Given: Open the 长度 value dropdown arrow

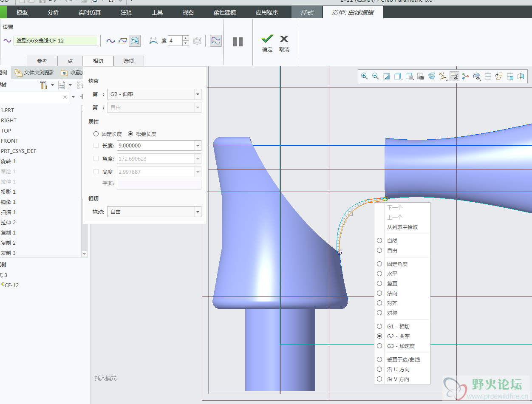Looking at the screenshot, I should [x=198, y=146].
